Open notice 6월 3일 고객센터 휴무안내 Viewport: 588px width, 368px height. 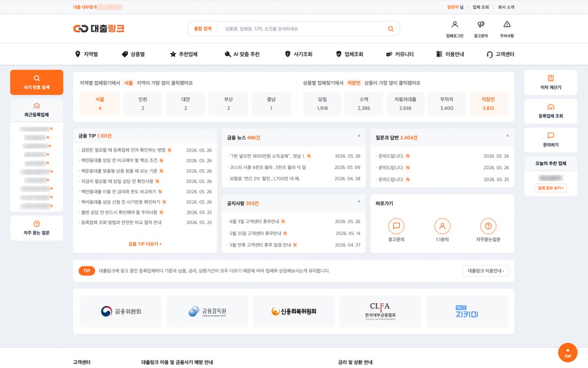(254, 222)
